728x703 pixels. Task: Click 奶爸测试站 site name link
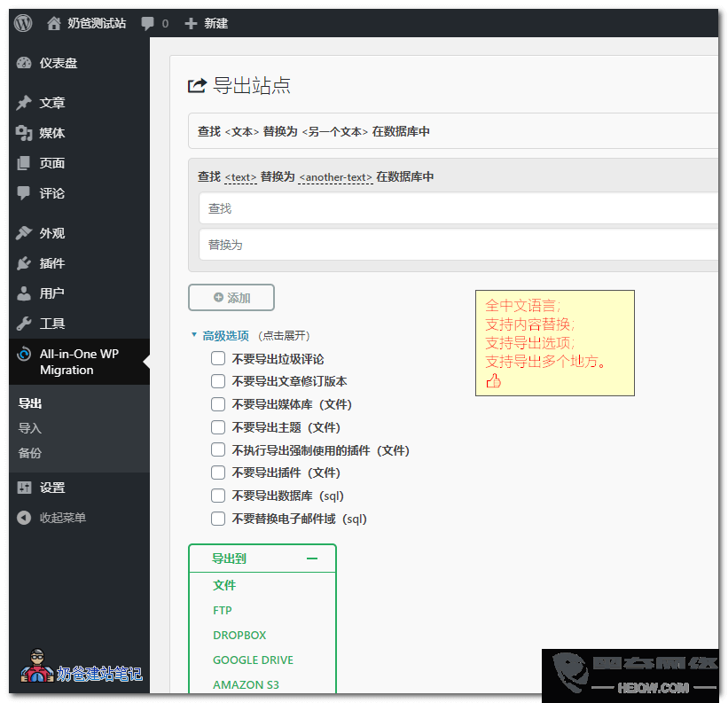tap(97, 23)
